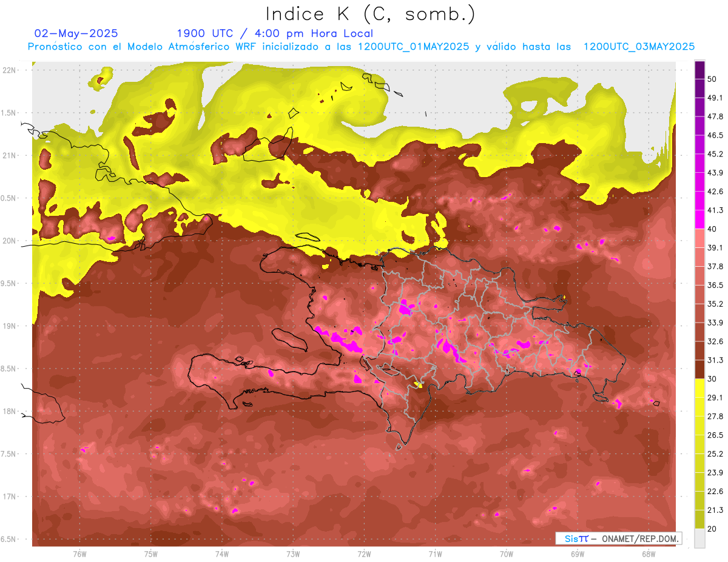Click the colorbar value 36.5
The height and width of the screenshot is (562, 728).
coord(715,285)
